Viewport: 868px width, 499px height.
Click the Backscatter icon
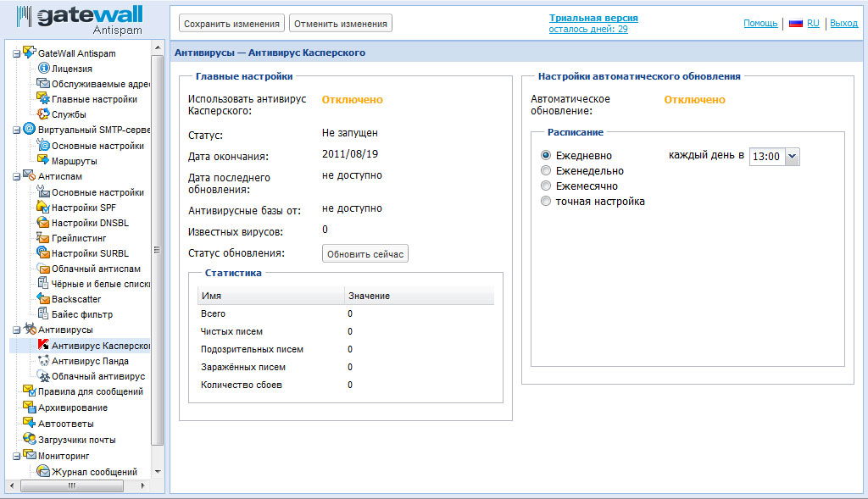(44, 299)
